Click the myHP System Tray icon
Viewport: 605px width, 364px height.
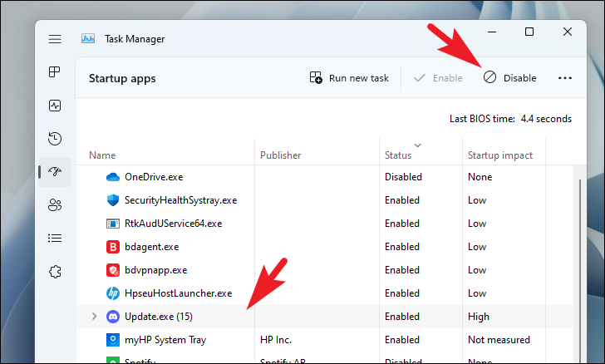113,340
